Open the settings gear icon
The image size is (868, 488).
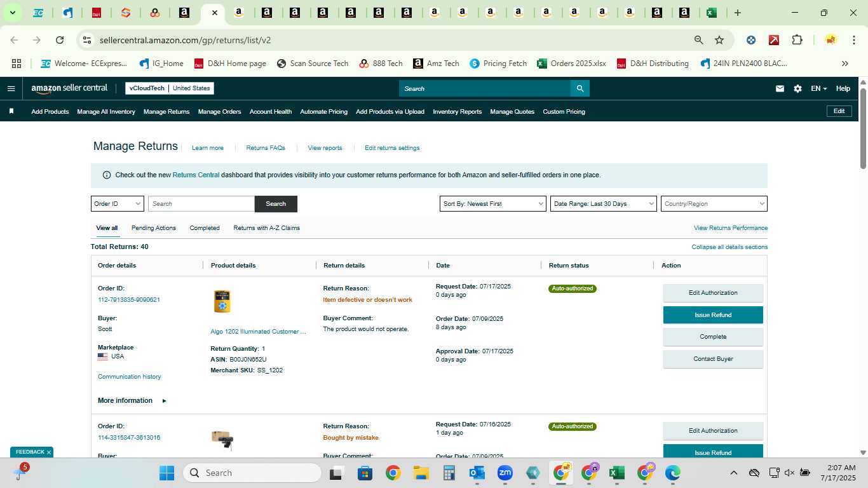797,88
